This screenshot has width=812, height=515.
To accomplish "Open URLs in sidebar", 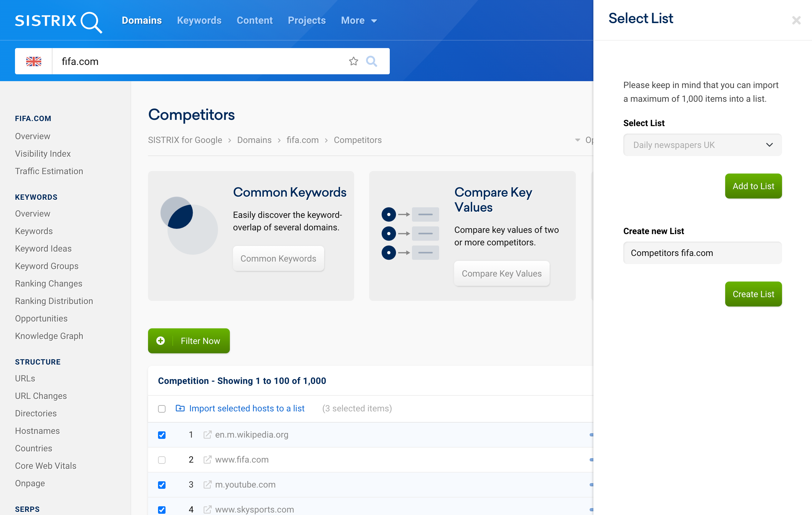I will [x=25, y=379].
